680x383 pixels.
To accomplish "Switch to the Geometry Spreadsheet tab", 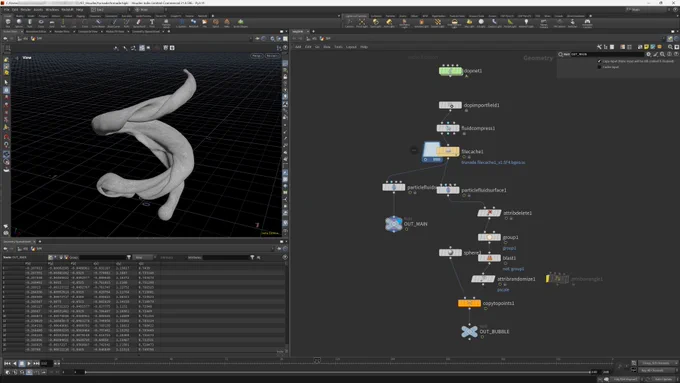I will click(x=17, y=242).
